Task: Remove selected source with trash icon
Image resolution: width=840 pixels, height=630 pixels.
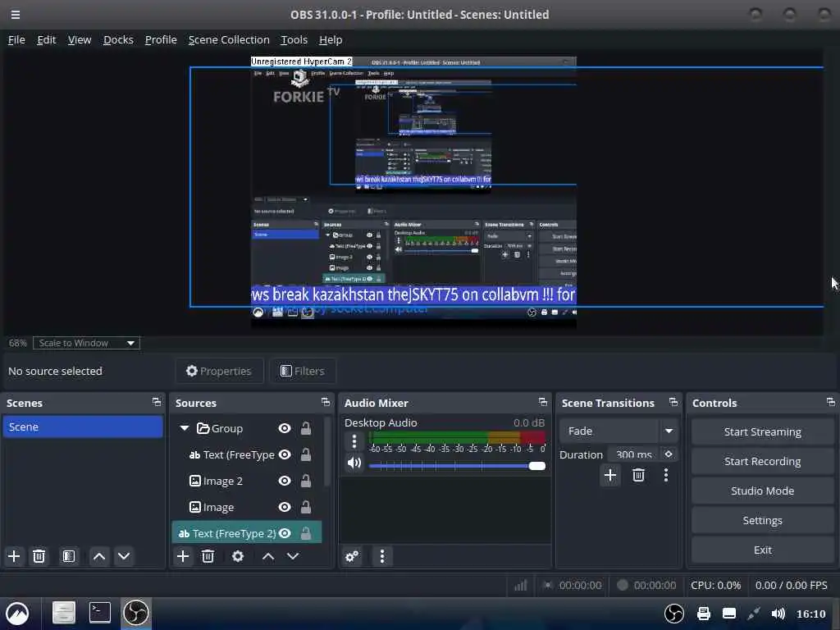Action: (x=208, y=556)
